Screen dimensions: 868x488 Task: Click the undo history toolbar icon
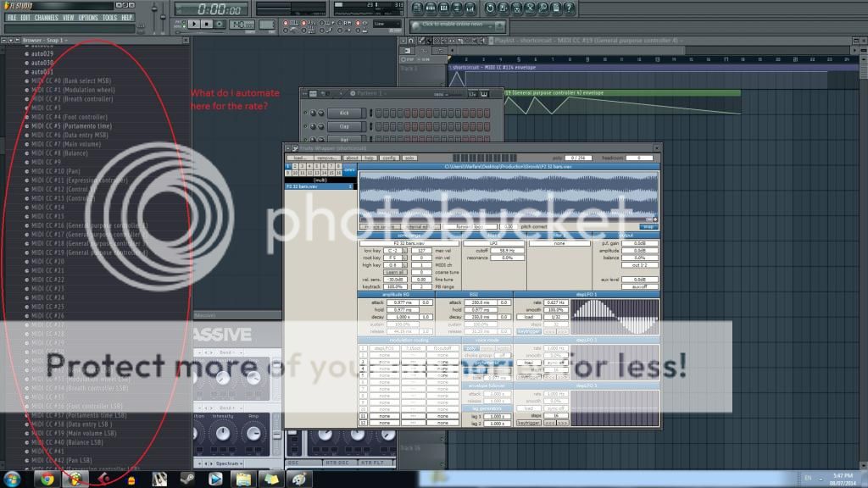(490, 8)
